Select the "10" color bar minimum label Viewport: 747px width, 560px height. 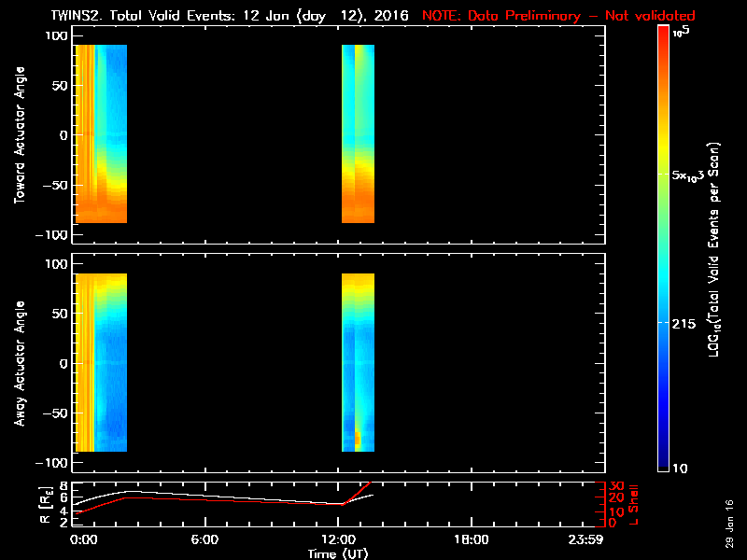(680, 469)
